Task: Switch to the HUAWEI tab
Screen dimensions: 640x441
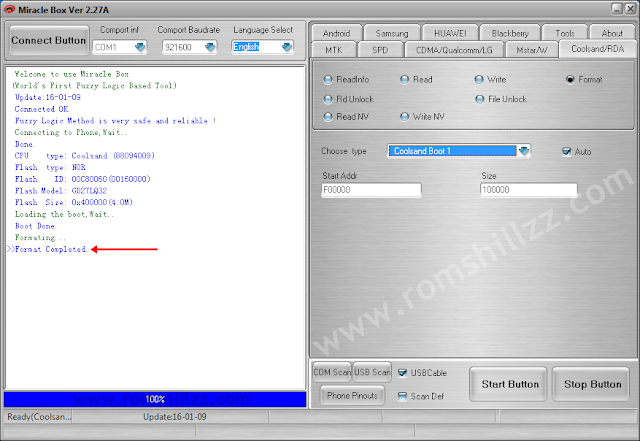Action: (x=450, y=33)
